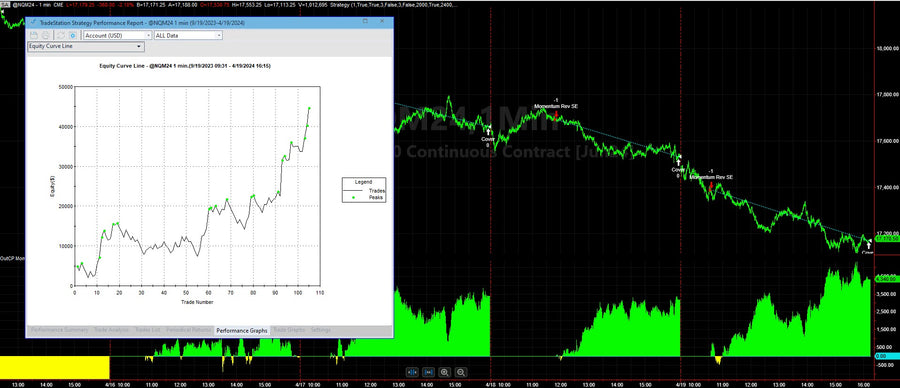Click the zoom out magnifier on chart
The height and width of the screenshot is (388, 900).
461,372
